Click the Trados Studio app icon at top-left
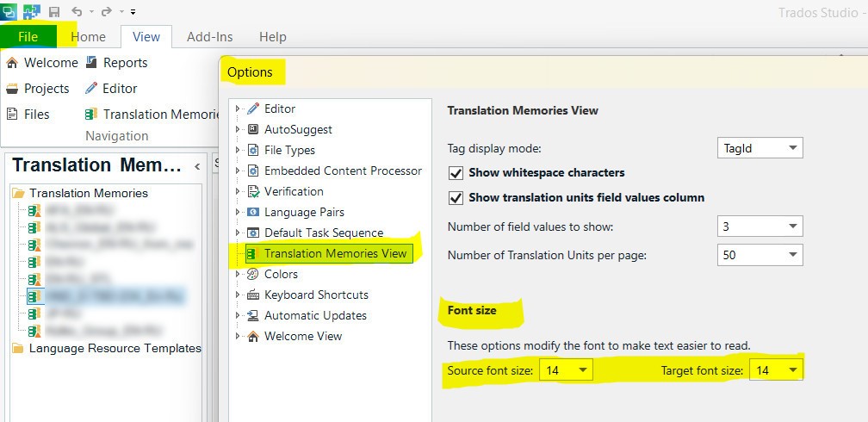Viewport: 868px width, 422px height. [9, 10]
